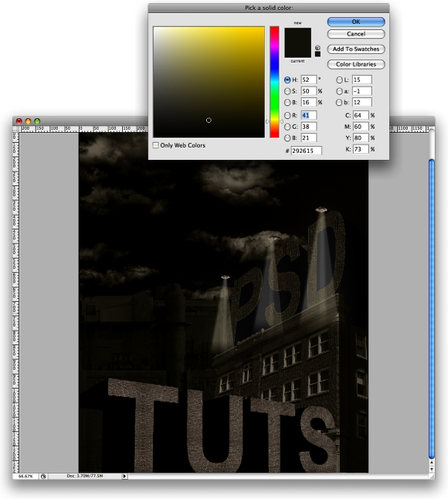Click the Lab b field showing 12
Viewport: 448px width, 499px height.
(361, 102)
